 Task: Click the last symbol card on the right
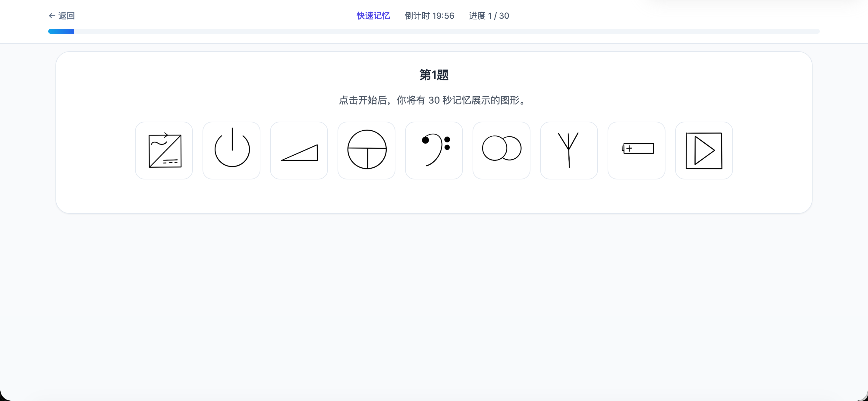[703, 150]
